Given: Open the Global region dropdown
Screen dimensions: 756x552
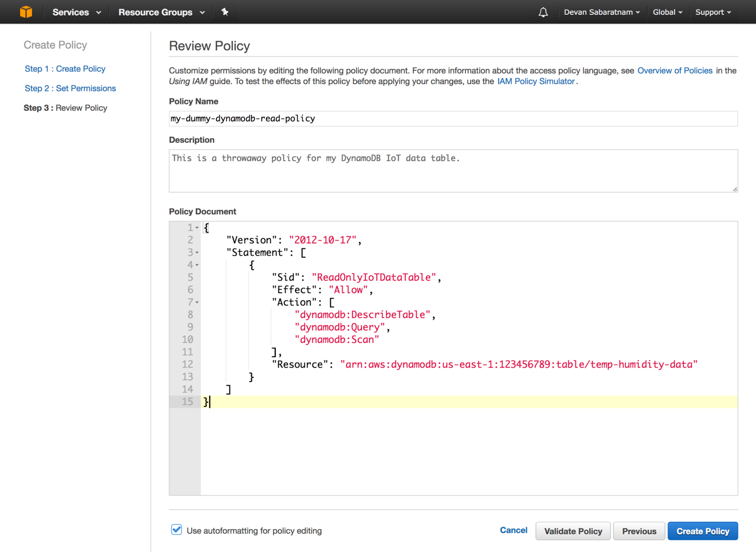Looking at the screenshot, I should [667, 12].
